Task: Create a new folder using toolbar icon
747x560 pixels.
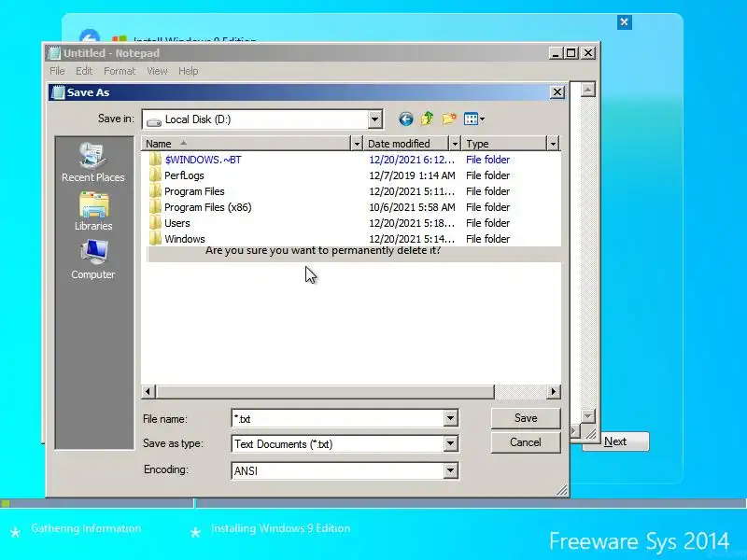Action: [x=449, y=119]
